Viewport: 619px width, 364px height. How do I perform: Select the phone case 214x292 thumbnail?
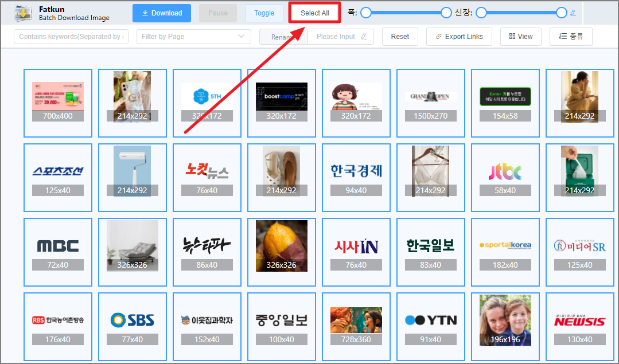pos(133,103)
